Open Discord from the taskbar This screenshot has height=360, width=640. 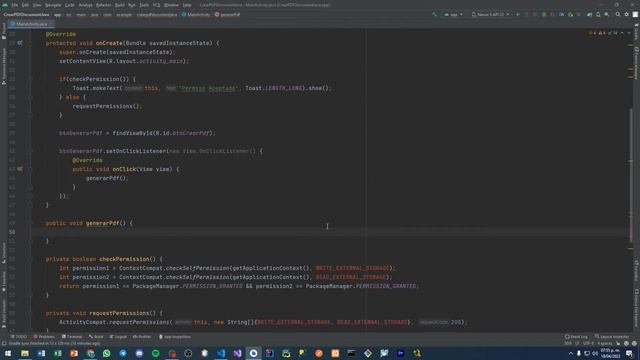(x=139, y=353)
